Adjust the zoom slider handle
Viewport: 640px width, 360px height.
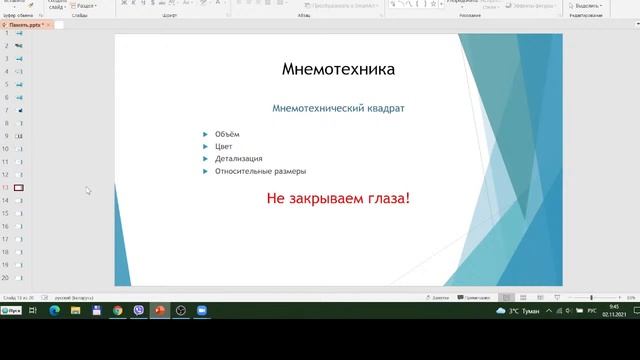pyautogui.click(x=591, y=298)
